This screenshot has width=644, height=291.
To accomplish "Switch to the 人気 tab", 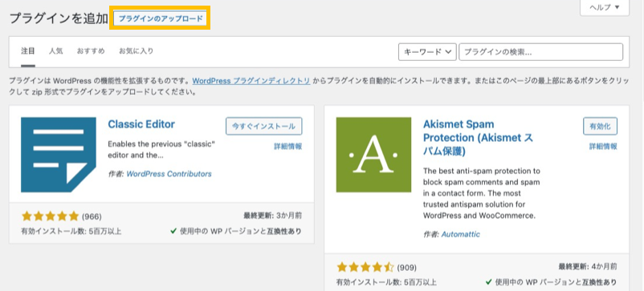I will point(56,51).
